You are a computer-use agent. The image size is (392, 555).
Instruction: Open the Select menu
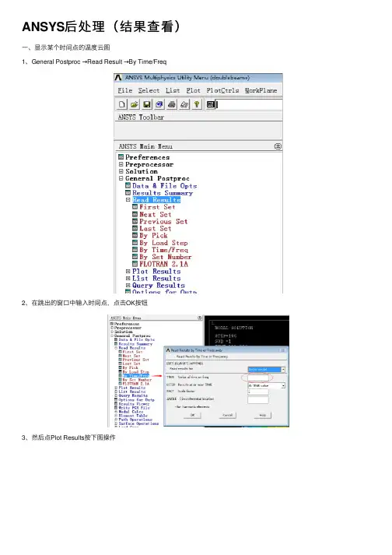pyautogui.click(x=149, y=90)
